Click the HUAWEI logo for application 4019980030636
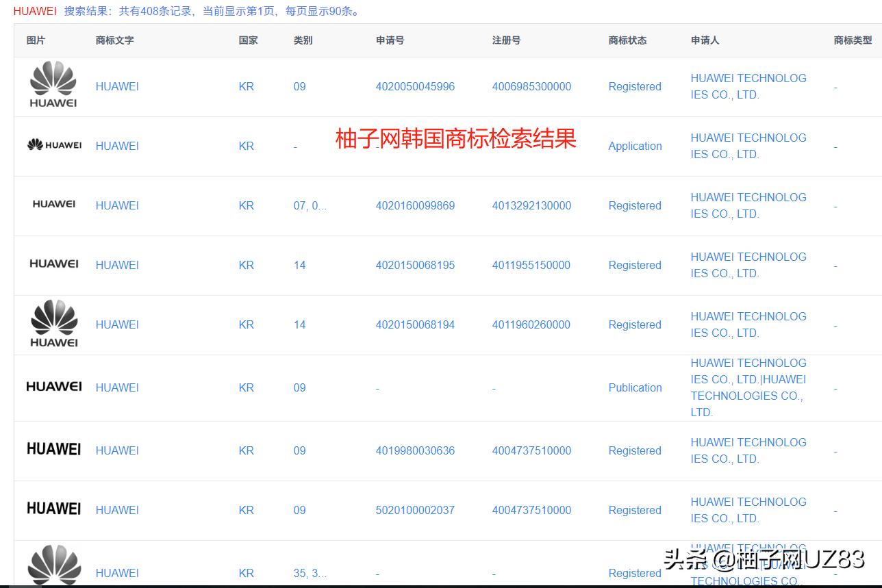Screen dimensions: 882x588 pos(54,449)
